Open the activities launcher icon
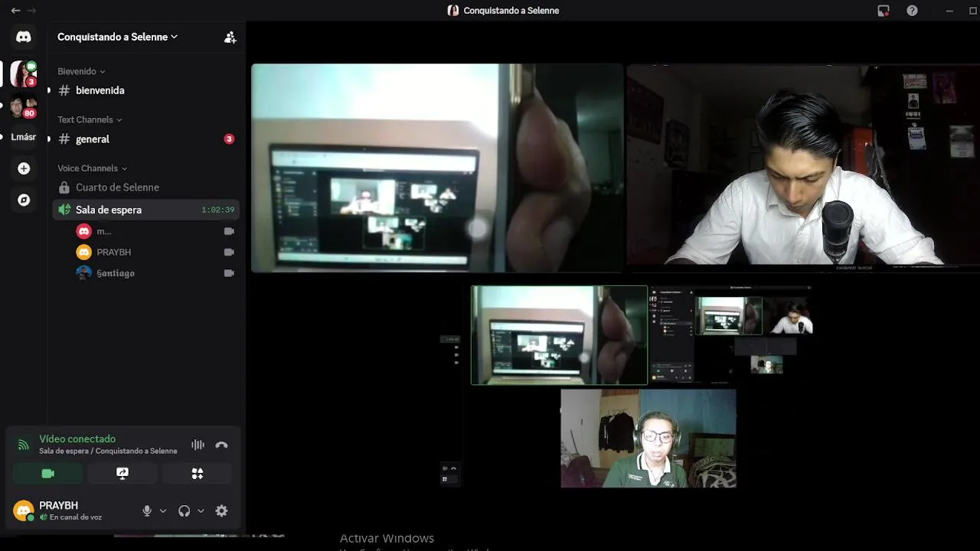The image size is (980, 551). [198, 474]
